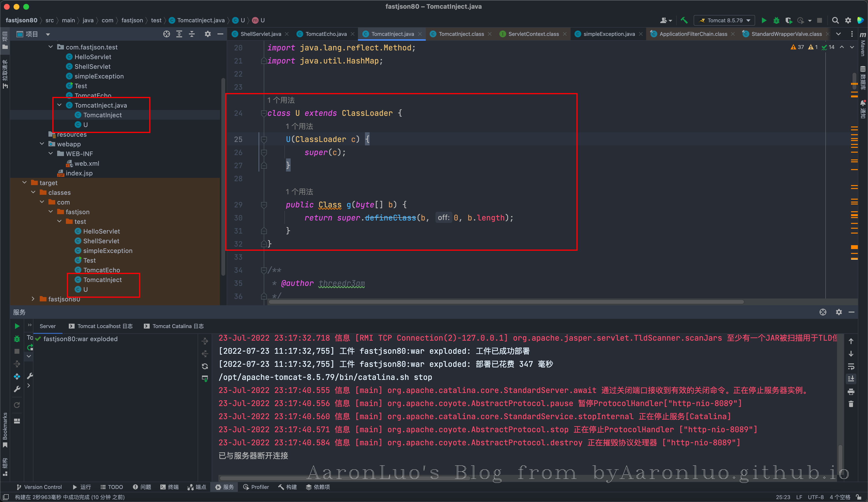Toggle soft-wrap in the console

click(x=851, y=366)
